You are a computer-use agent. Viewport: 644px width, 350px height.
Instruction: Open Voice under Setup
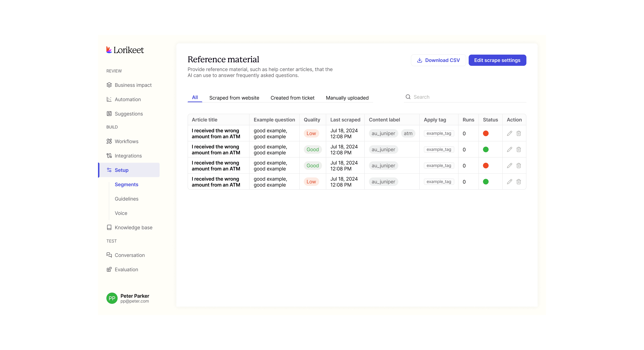[121, 213]
